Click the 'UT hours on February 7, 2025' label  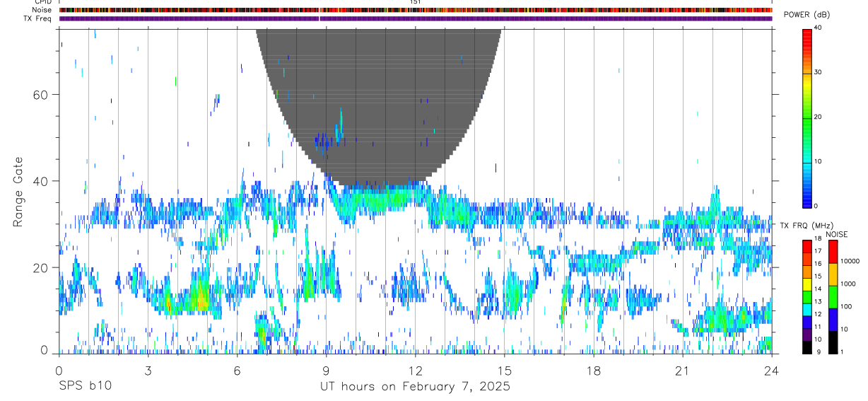(x=414, y=386)
